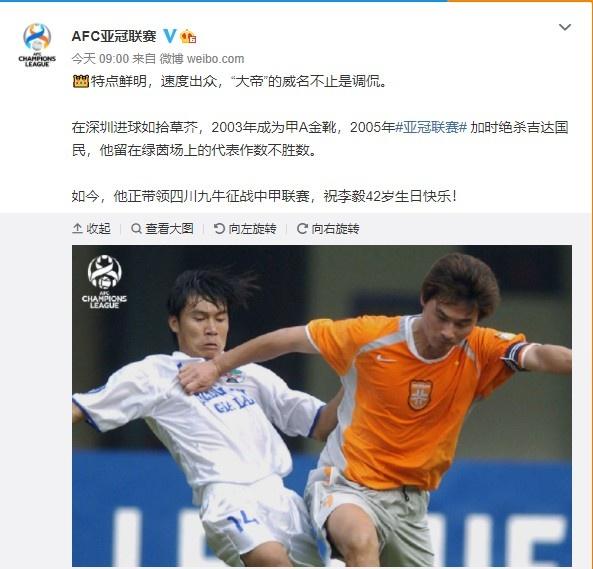593x569 pixels.
Task: Click the post text mentioning 李毅42岁生日快乐
Action: pos(264,196)
